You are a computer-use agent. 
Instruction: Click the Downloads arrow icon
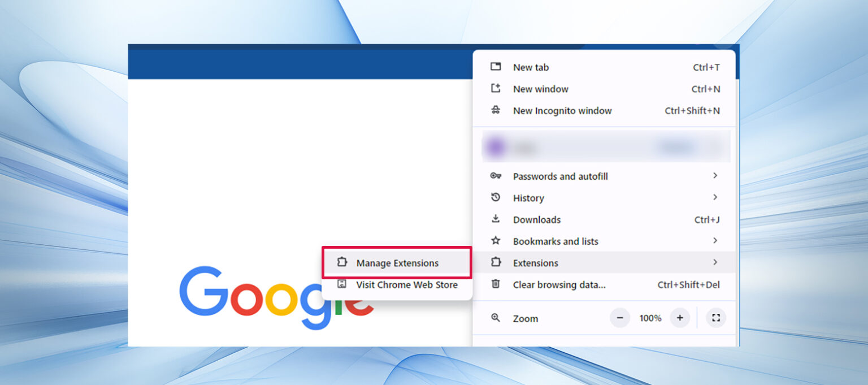point(496,219)
